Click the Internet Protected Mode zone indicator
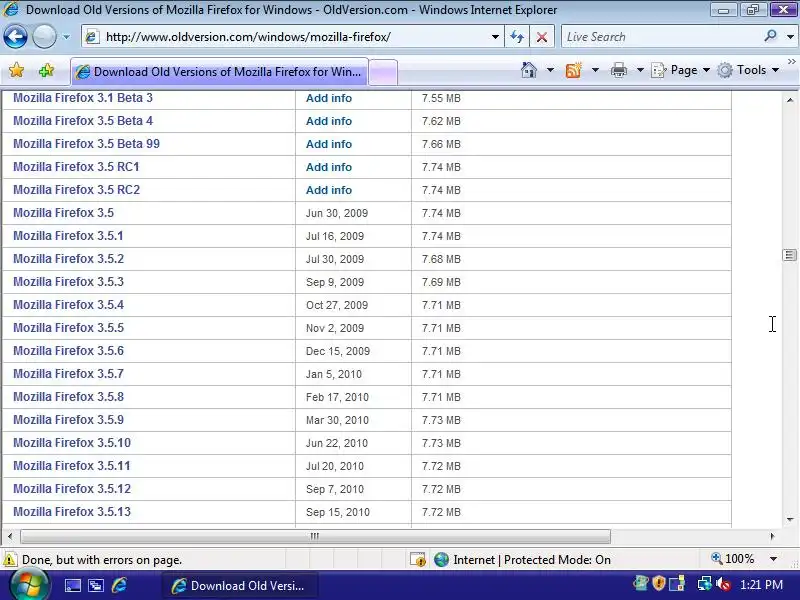This screenshot has height=600, width=800. pyautogui.click(x=522, y=560)
